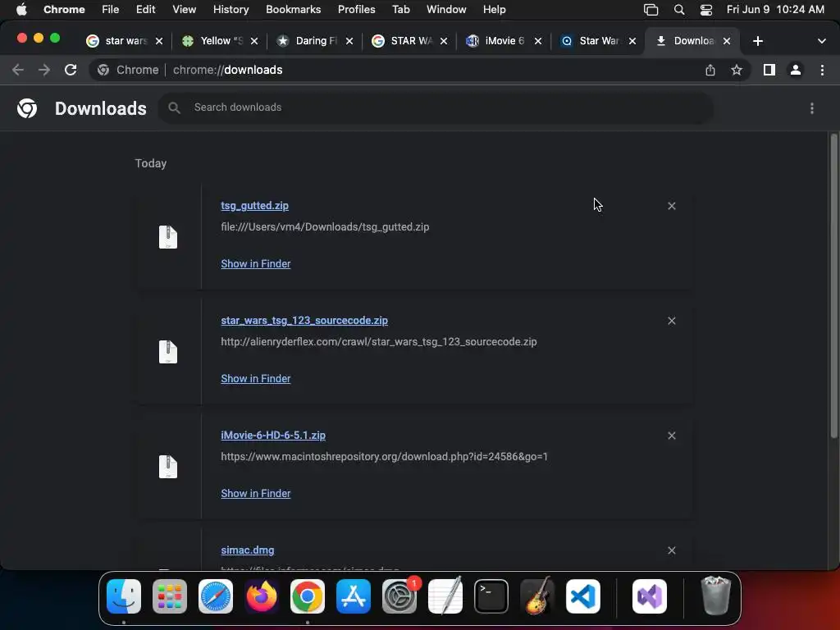Screen dimensions: 840x630
Task: Open the View menu
Action: 184,9
